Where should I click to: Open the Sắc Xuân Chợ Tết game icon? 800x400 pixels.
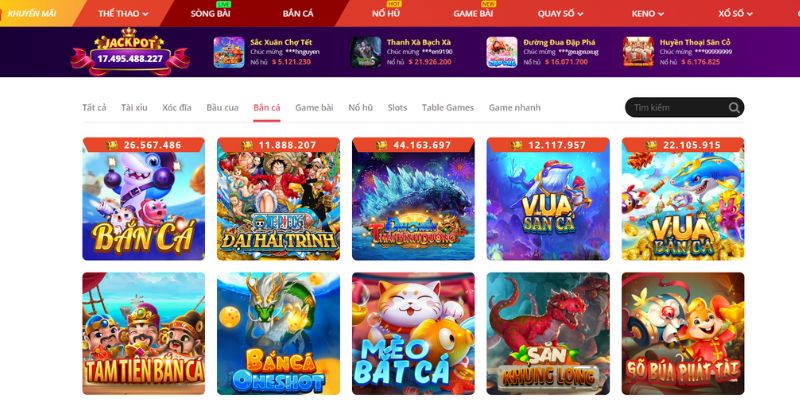[x=229, y=52]
